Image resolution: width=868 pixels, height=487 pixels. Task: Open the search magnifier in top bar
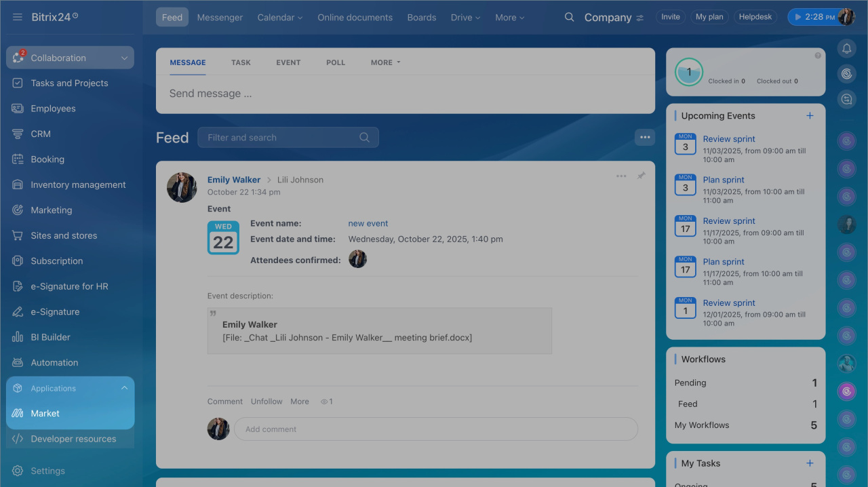[569, 17]
